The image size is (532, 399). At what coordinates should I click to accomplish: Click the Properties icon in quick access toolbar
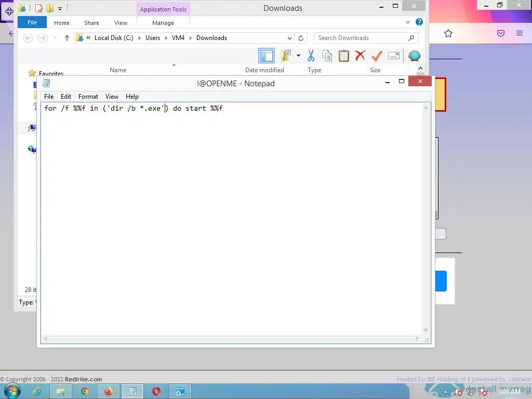point(38,8)
